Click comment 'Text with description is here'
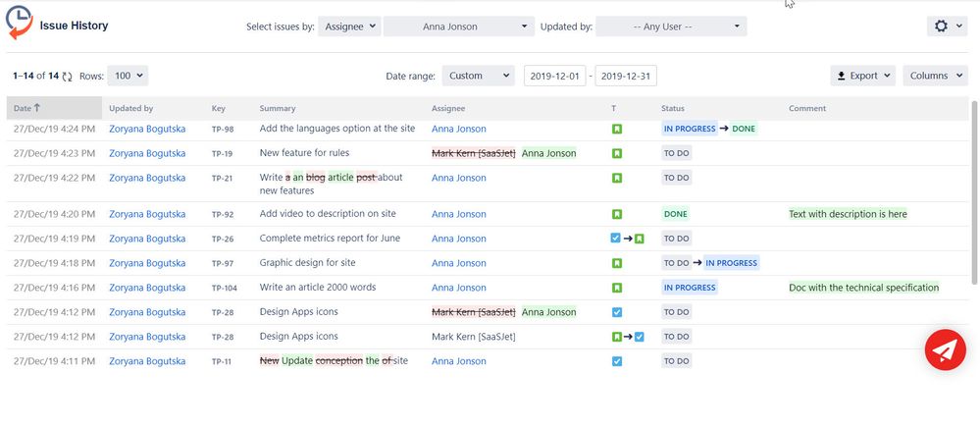This screenshot has width=980, height=428. point(848,214)
